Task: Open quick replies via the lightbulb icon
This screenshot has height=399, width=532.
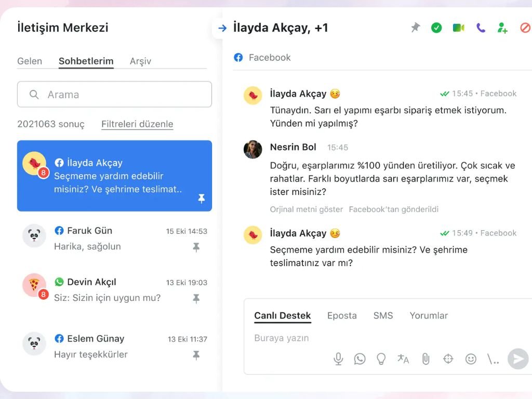Action: 382,358
